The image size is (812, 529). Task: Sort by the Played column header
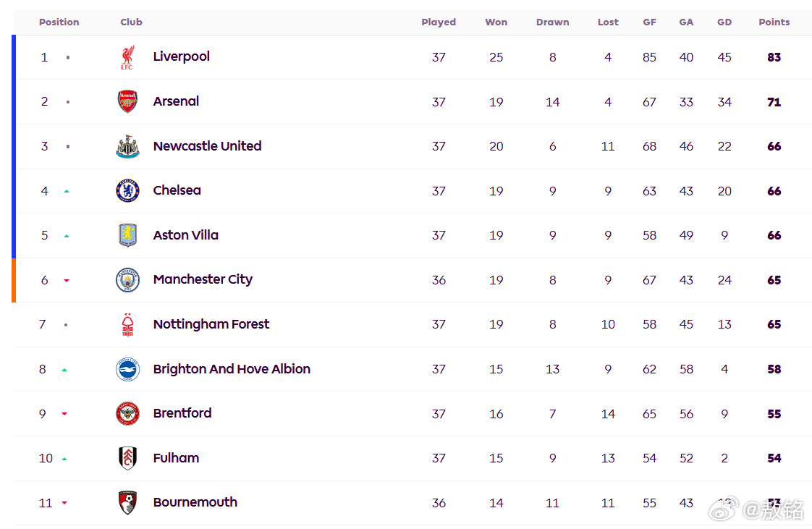439,22
